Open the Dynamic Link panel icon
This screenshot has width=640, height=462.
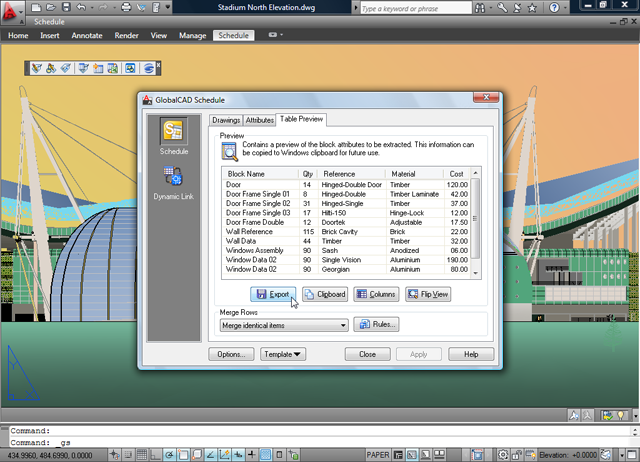pos(173,181)
